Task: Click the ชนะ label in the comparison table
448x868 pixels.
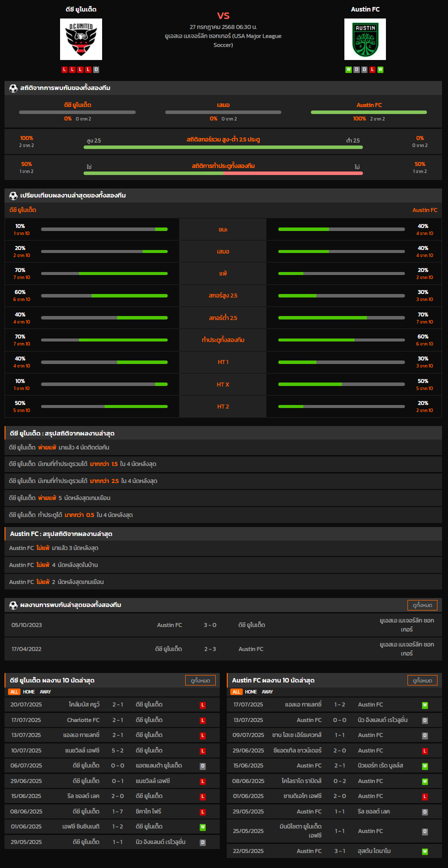Action: [223, 229]
